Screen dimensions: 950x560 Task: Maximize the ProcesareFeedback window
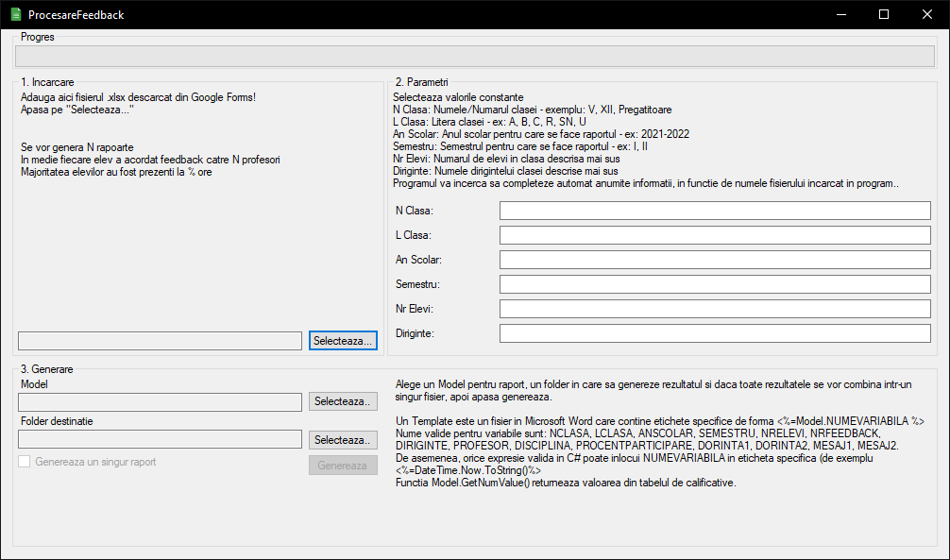[x=883, y=14]
